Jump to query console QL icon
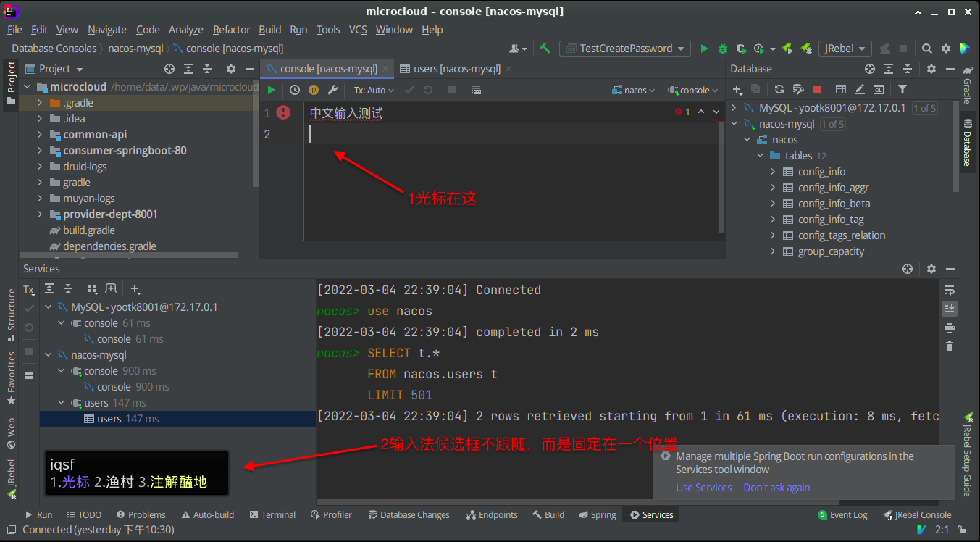This screenshot has width=980, height=542. coord(879,89)
